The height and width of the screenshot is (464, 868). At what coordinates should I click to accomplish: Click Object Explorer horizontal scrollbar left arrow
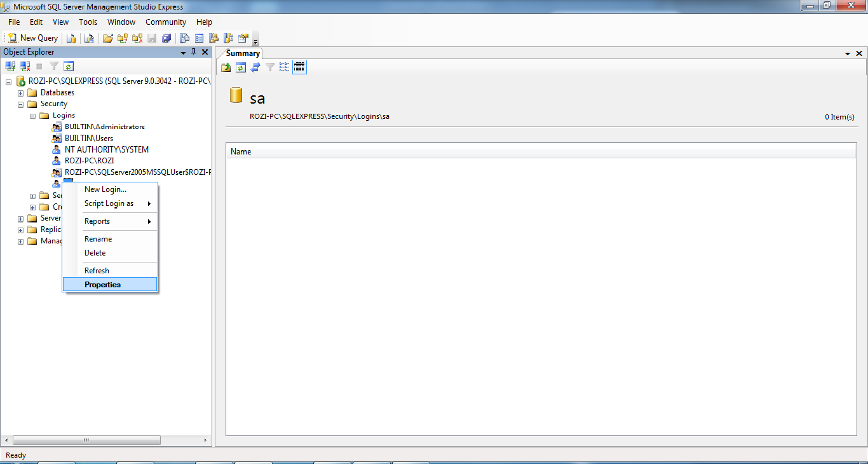pos(7,440)
